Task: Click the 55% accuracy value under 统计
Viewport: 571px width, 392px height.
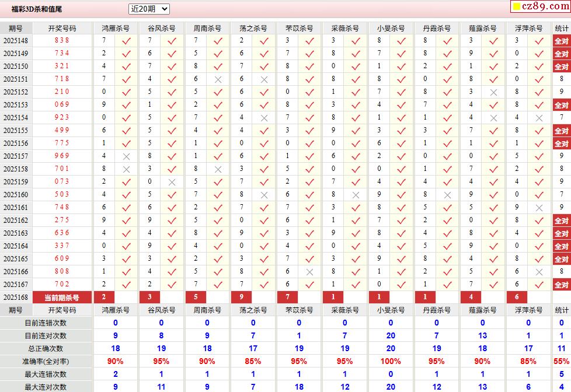Action: [561, 362]
